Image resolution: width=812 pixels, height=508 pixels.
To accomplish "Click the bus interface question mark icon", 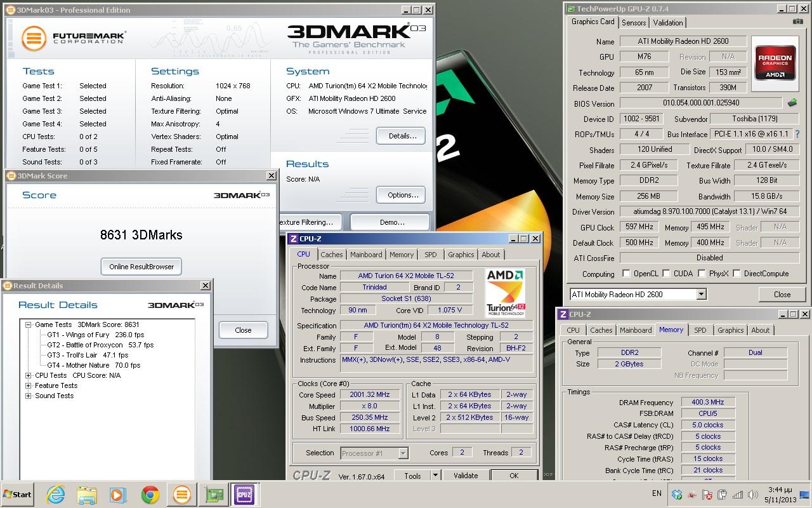I will pos(797,134).
